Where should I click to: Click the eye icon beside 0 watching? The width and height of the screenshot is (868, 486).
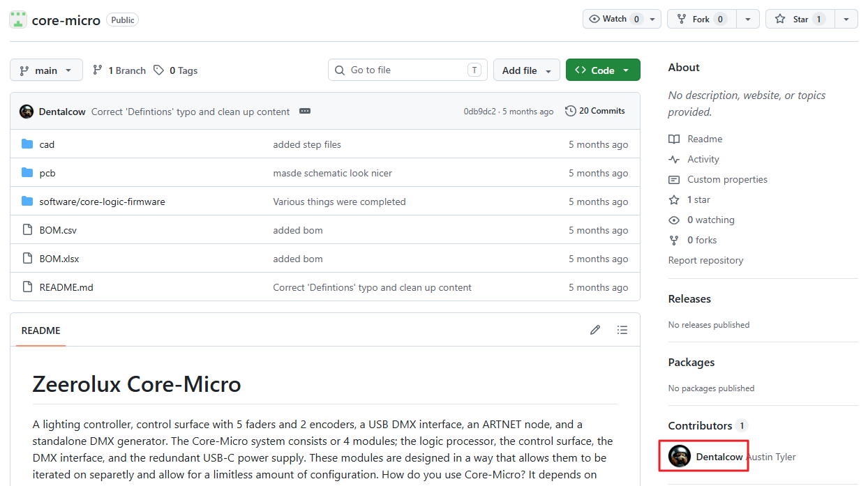[x=674, y=220]
